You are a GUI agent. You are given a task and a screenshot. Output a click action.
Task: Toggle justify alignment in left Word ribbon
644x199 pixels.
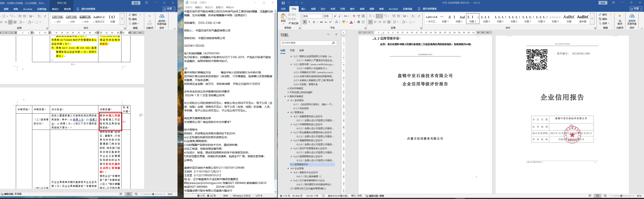(x=10, y=22)
